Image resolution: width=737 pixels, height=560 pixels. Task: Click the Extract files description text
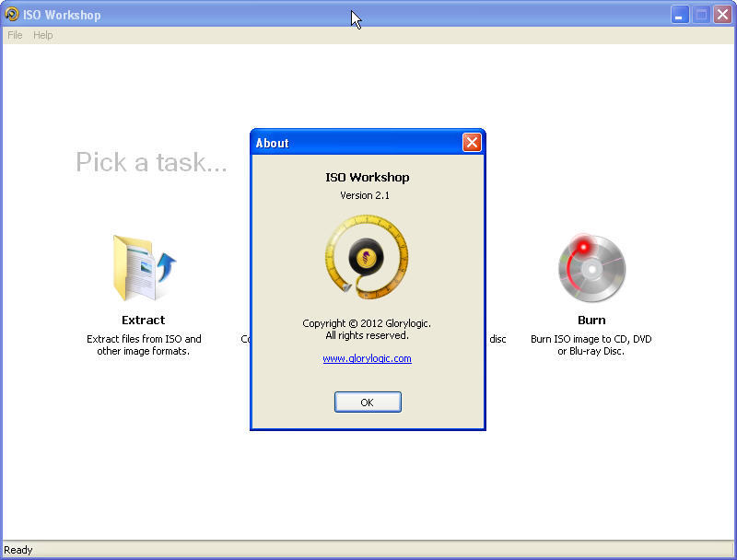tap(143, 344)
